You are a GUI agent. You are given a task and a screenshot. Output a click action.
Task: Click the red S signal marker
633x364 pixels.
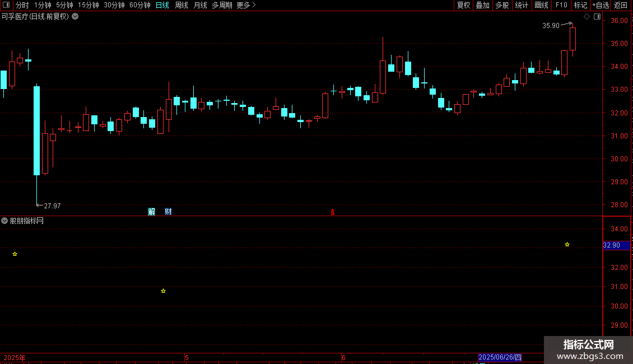[333, 212]
